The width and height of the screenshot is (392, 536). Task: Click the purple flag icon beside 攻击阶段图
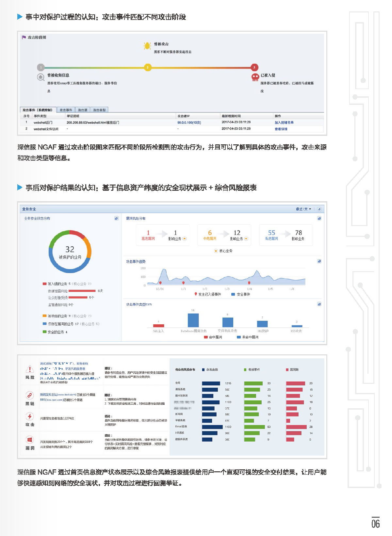[x=24, y=38]
